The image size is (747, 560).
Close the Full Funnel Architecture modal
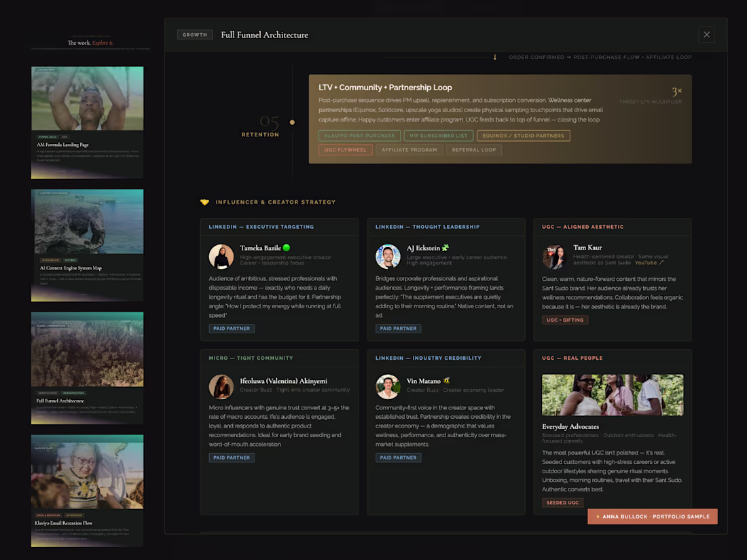pyautogui.click(x=706, y=35)
